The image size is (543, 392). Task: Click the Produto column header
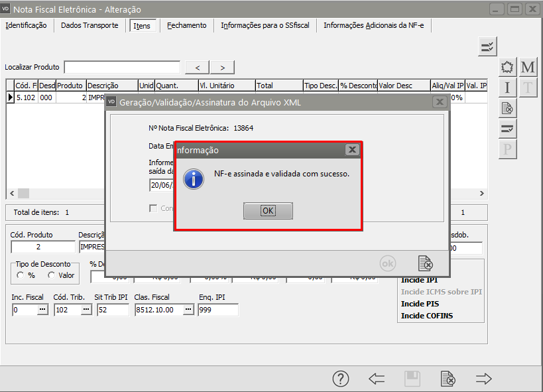coord(71,86)
